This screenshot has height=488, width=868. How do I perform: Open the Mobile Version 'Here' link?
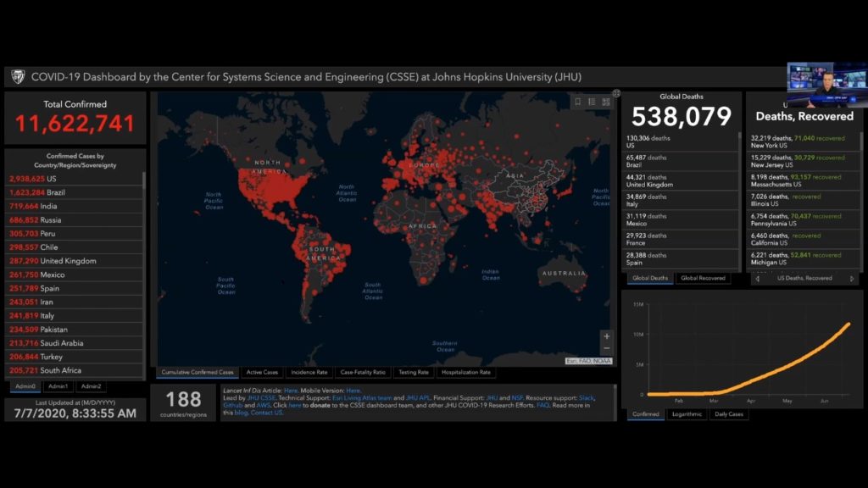click(353, 391)
